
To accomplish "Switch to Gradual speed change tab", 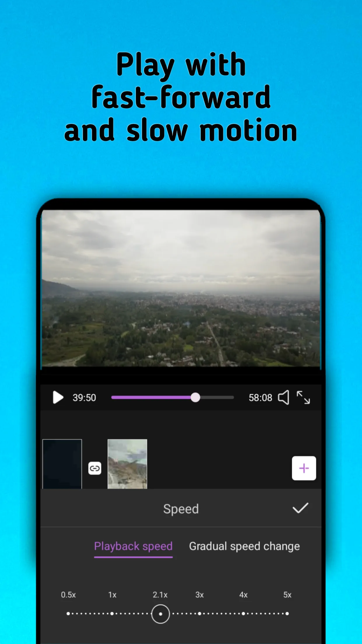I will pyautogui.click(x=244, y=546).
